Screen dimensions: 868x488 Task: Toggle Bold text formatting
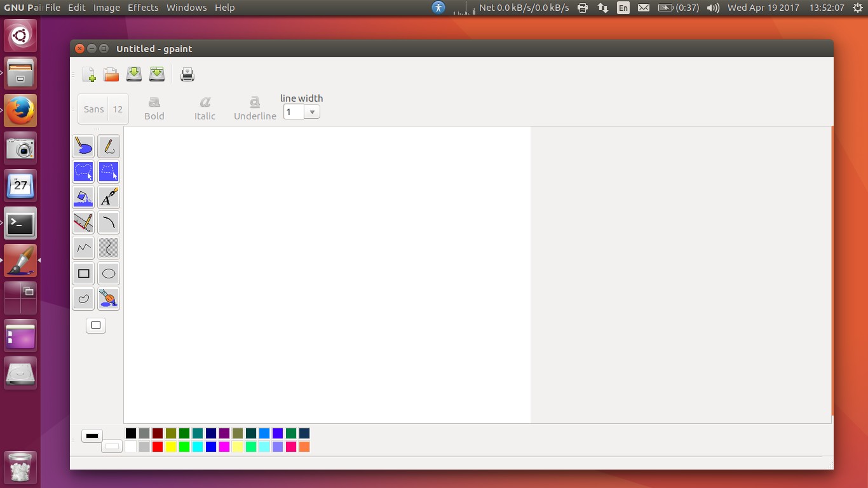coord(154,108)
